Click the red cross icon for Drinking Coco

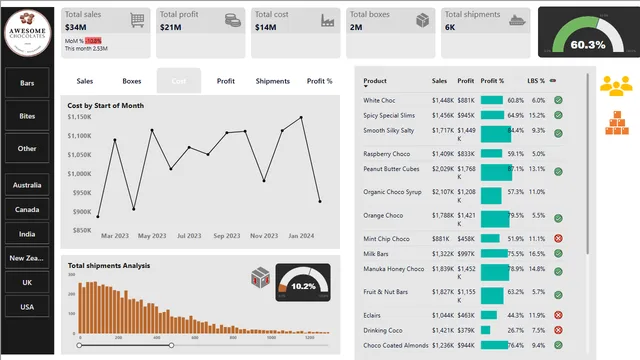558,330
